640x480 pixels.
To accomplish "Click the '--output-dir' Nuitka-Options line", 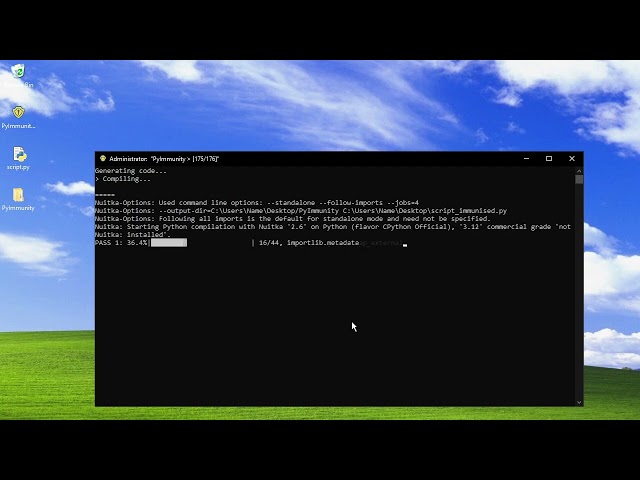I will pyautogui.click(x=301, y=211).
